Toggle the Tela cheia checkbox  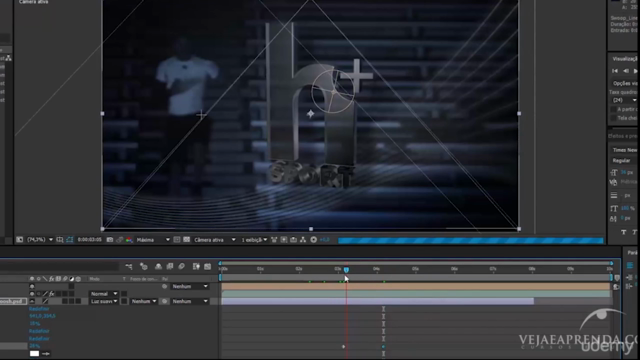click(x=613, y=118)
